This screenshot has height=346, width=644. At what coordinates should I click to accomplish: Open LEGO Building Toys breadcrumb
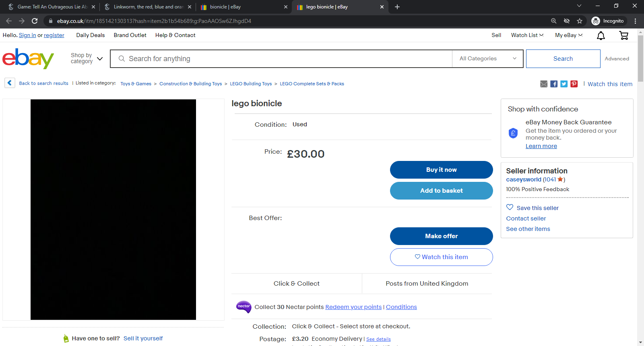click(x=251, y=84)
